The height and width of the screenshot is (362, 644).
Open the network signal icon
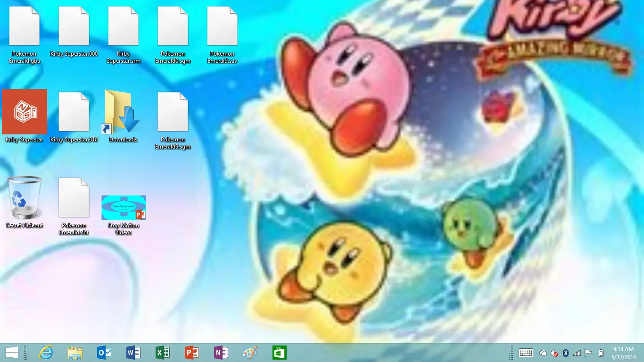[x=577, y=353]
